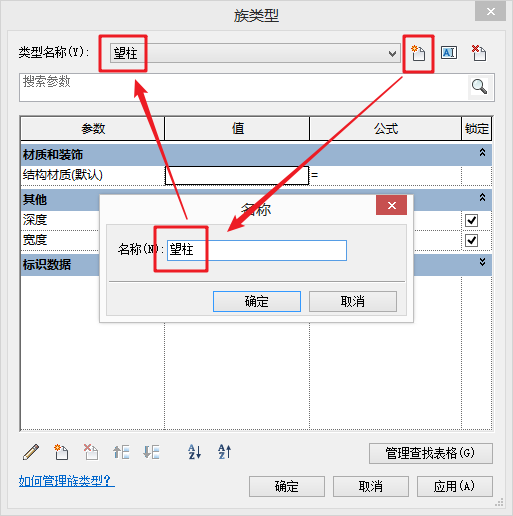
Task: Click the New Parameter icon at bottom
Action: tap(61, 452)
